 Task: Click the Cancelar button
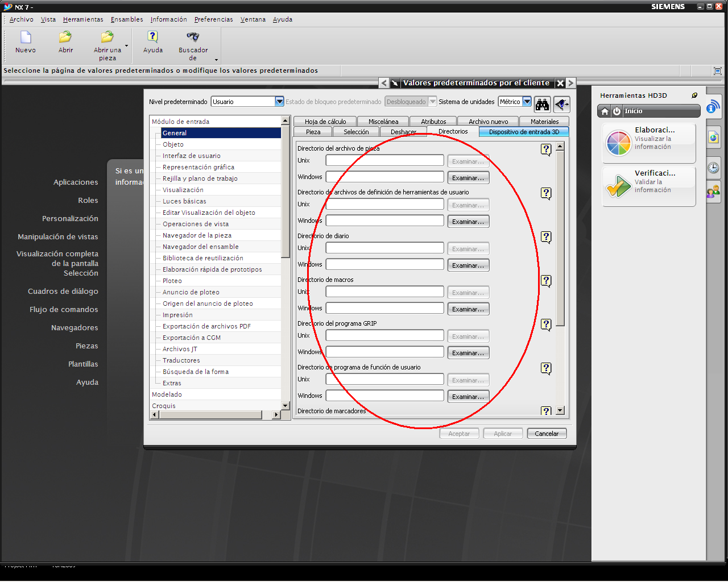pos(547,434)
